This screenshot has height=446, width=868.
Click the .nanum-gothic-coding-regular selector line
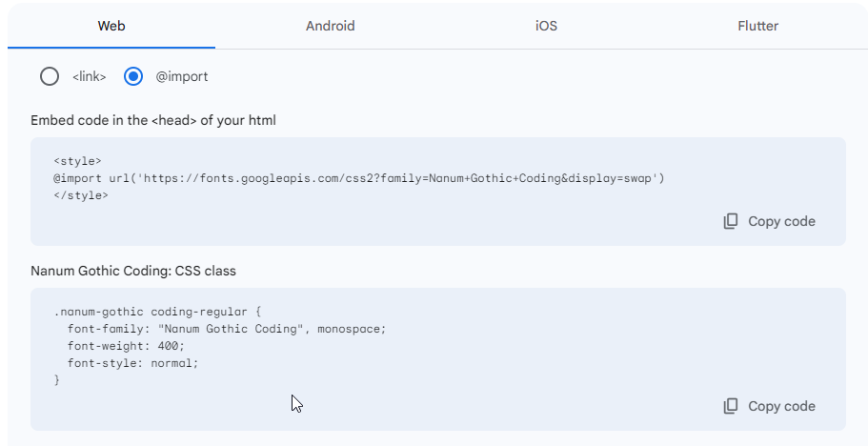click(x=157, y=312)
